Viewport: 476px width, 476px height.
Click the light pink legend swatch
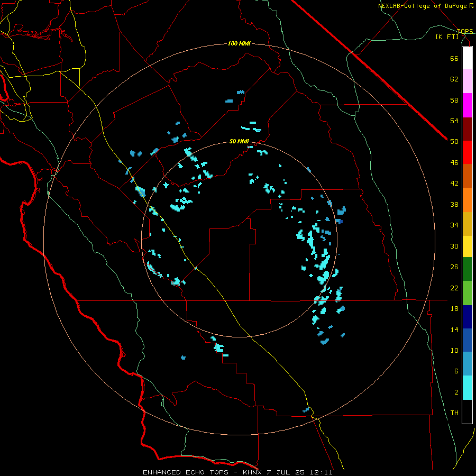(467, 81)
